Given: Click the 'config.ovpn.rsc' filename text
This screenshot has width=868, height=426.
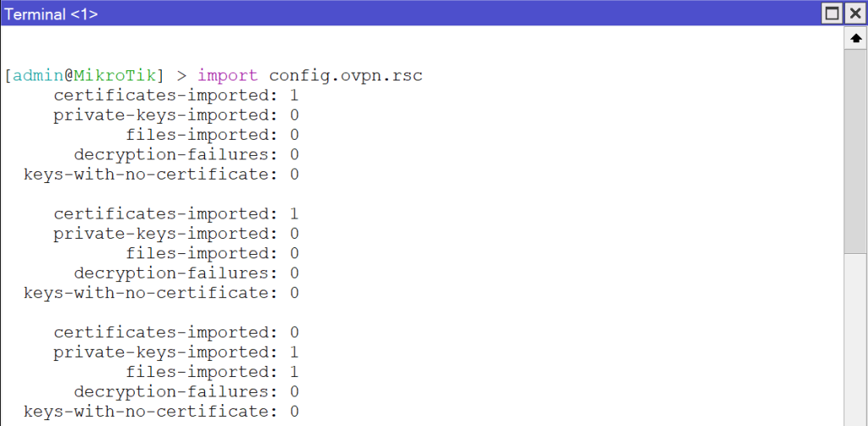Looking at the screenshot, I should click(346, 75).
